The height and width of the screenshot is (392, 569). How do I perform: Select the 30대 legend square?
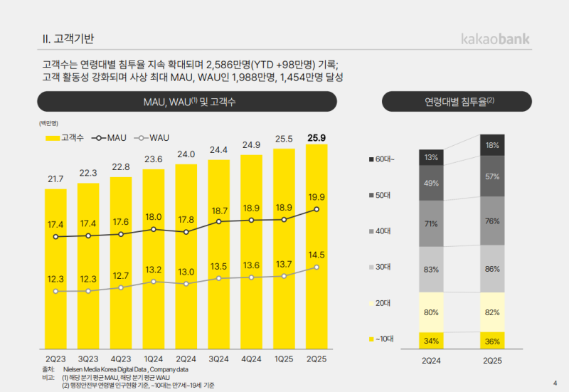[x=371, y=267]
